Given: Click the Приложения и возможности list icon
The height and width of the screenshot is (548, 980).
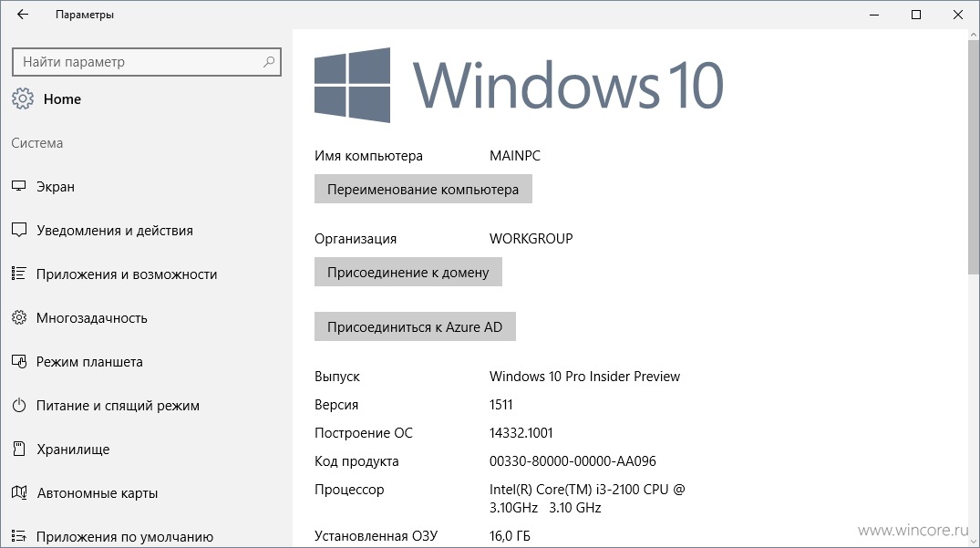Looking at the screenshot, I should pos(19,274).
